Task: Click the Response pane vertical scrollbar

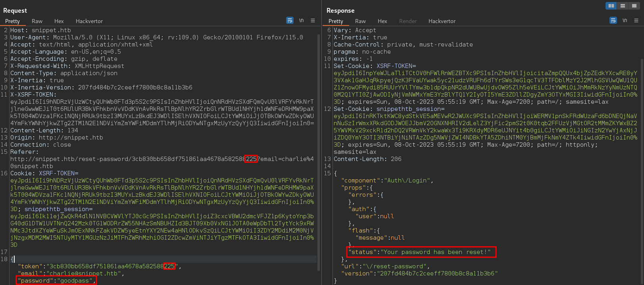Action: pyautogui.click(x=642, y=171)
